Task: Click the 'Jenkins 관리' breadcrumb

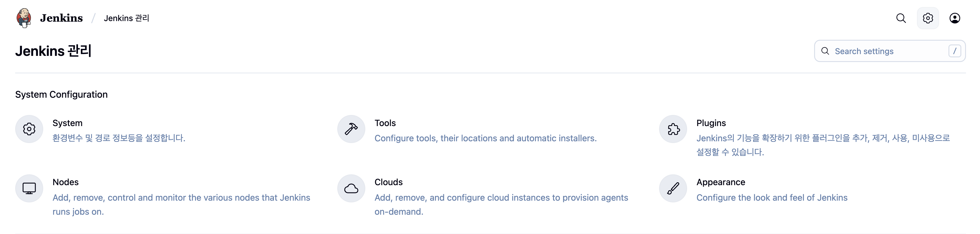Action: pyautogui.click(x=126, y=18)
